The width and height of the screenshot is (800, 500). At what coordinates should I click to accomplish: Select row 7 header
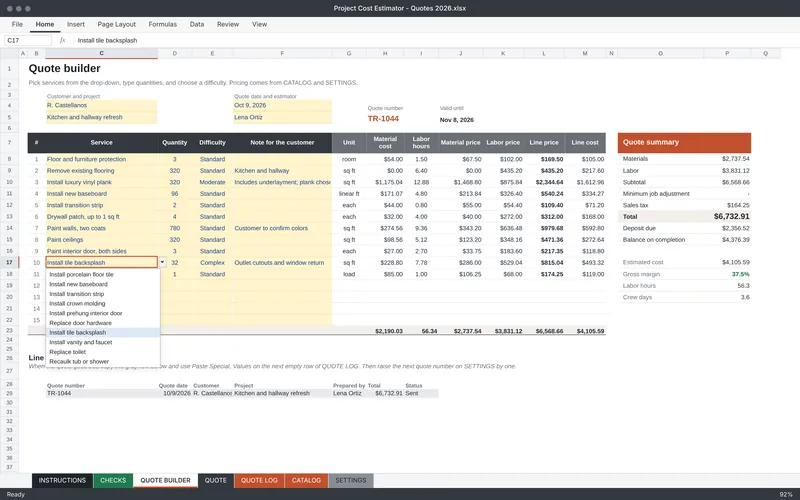pyautogui.click(x=9, y=142)
